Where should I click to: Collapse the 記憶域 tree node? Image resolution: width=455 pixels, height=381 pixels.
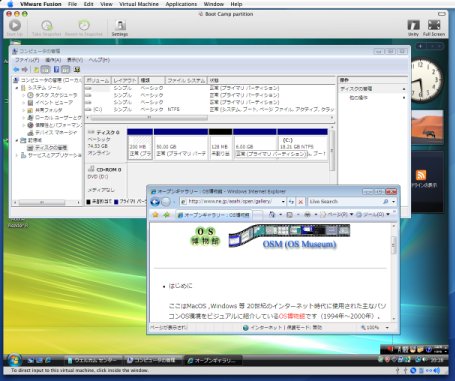pyautogui.click(x=17, y=140)
